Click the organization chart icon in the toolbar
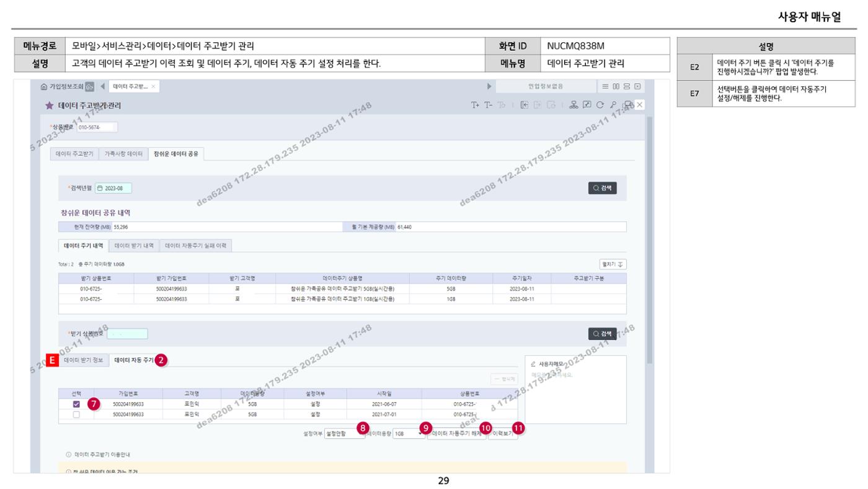The image size is (868, 489). click(x=575, y=105)
